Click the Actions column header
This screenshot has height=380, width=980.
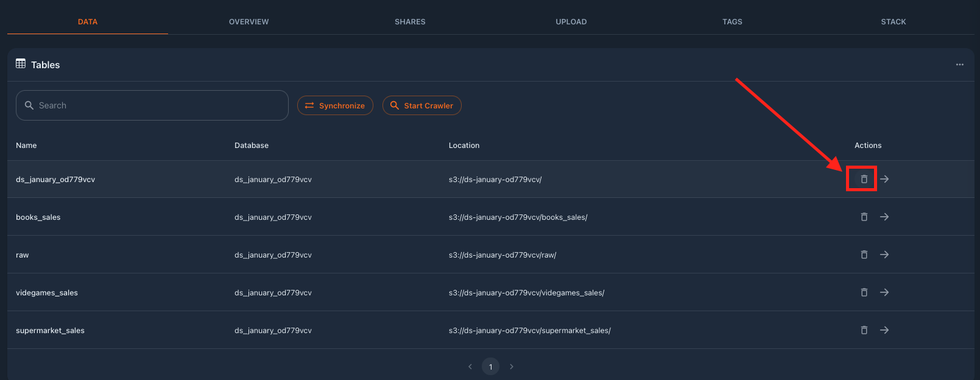tap(868, 146)
